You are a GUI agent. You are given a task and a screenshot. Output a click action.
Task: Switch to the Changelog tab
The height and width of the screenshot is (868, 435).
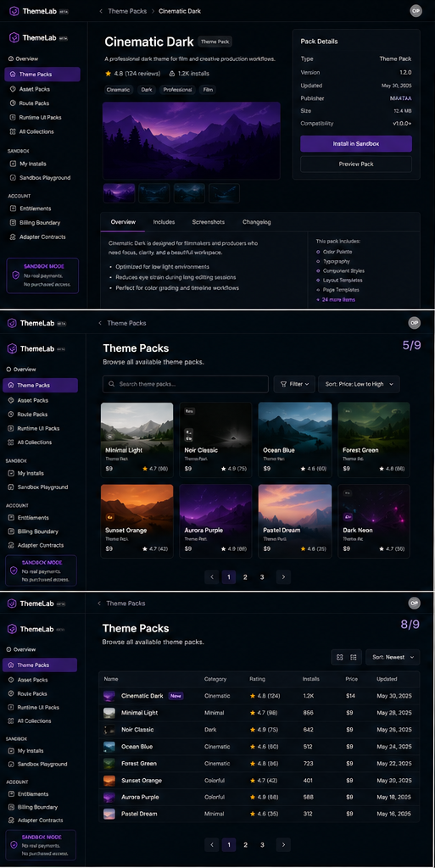[257, 222]
